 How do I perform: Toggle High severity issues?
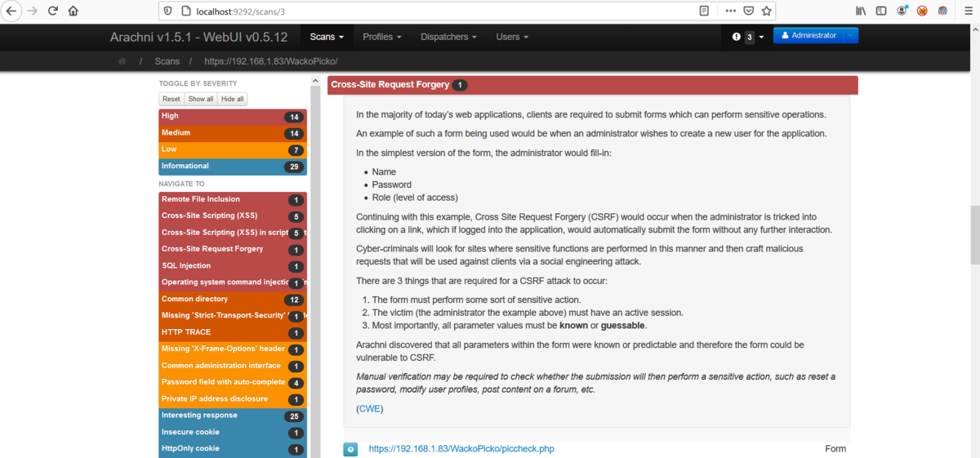click(233, 117)
